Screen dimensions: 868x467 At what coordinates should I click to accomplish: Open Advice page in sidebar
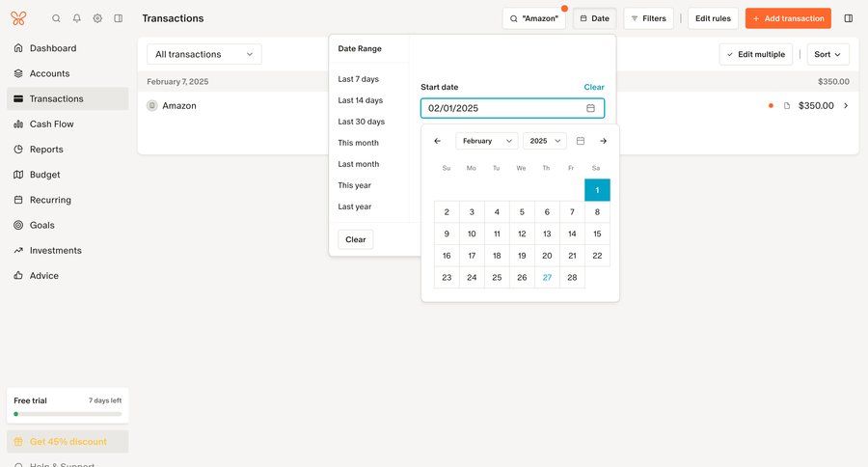[68, 275]
